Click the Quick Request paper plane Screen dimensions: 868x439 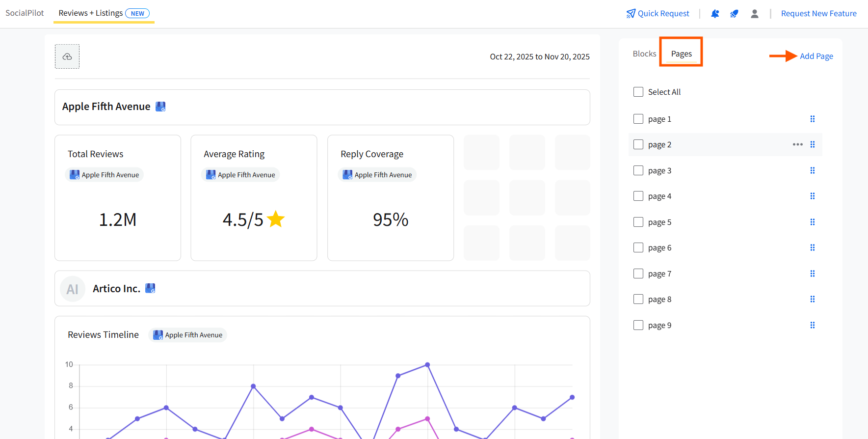[631, 14]
